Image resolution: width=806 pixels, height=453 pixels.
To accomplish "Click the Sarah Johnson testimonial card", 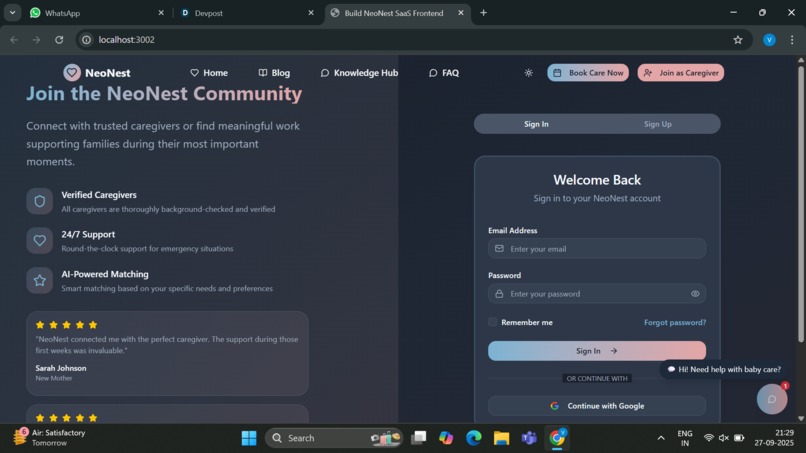I will [x=168, y=353].
